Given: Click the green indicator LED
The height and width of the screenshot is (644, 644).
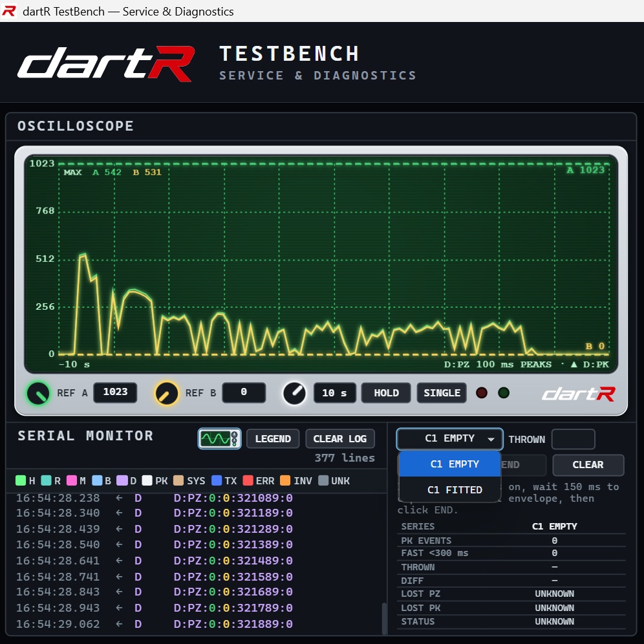Looking at the screenshot, I should (x=504, y=393).
